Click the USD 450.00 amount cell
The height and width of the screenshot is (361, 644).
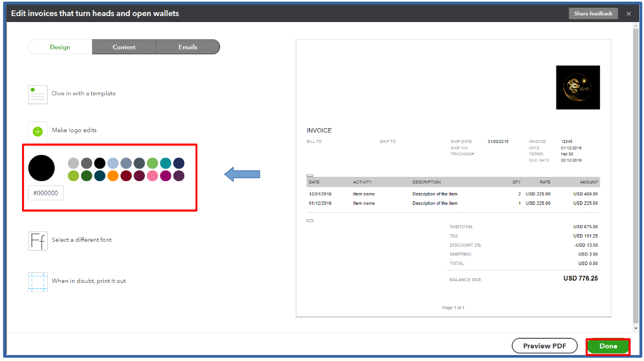point(586,194)
